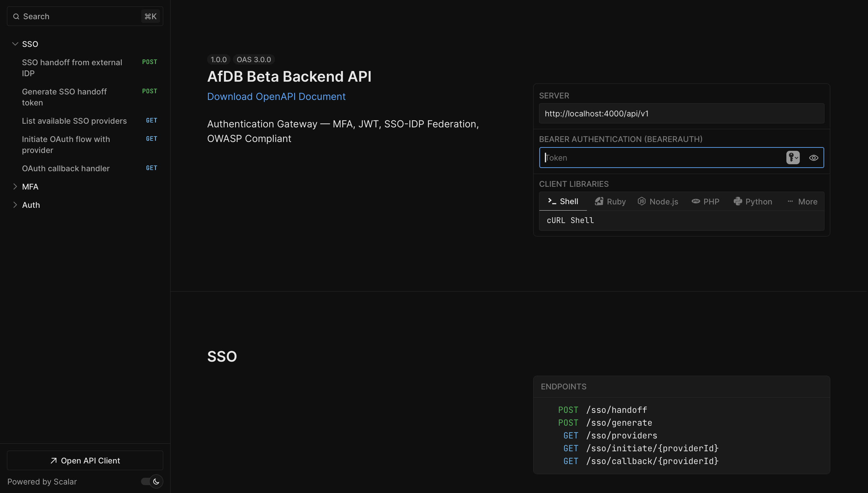
Task: Click the SSO section heading
Action: (x=222, y=356)
